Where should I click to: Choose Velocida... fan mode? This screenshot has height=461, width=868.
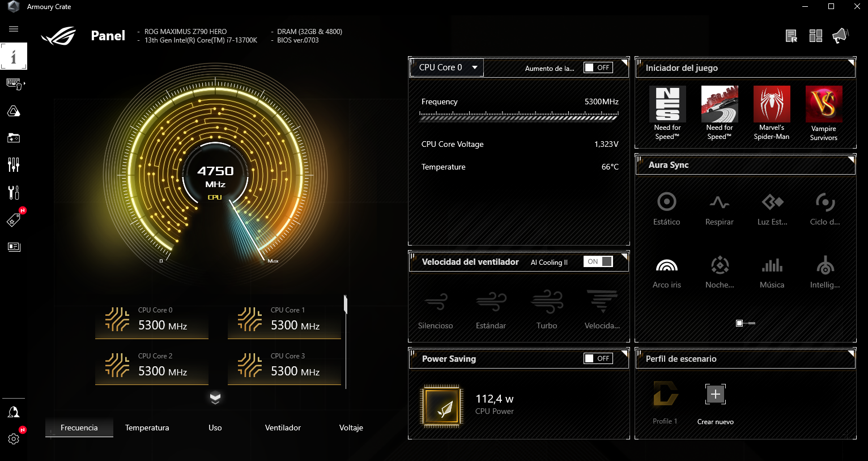click(x=602, y=310)
